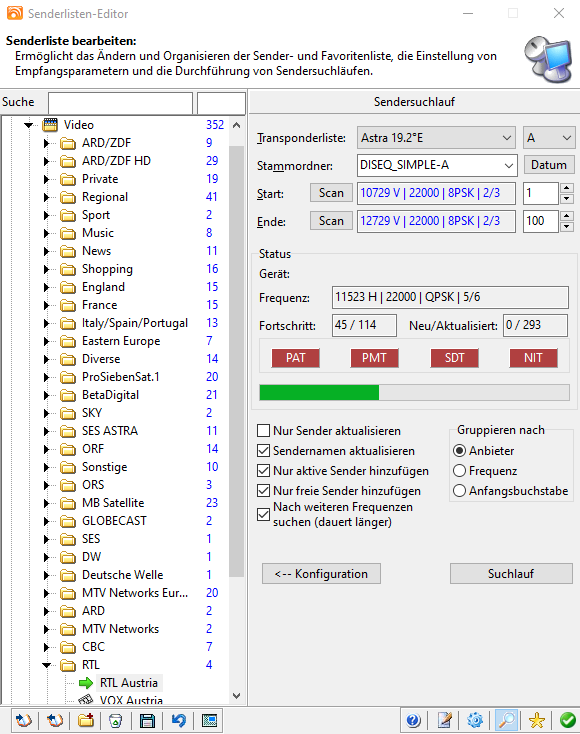This screenshot has width=580, height=734.
Task: Enable Nur Sender aktualisieren checkbox
Action: (264, 430)
